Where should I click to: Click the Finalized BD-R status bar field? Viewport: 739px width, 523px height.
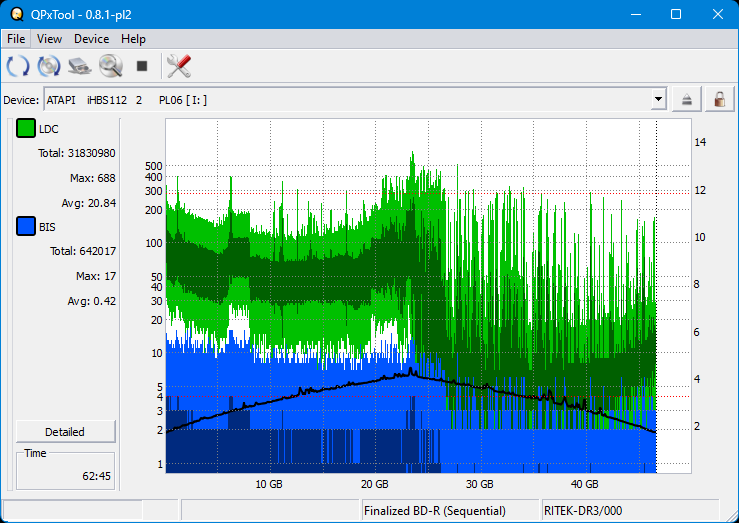pyautogui.click(x=449, y=510)
